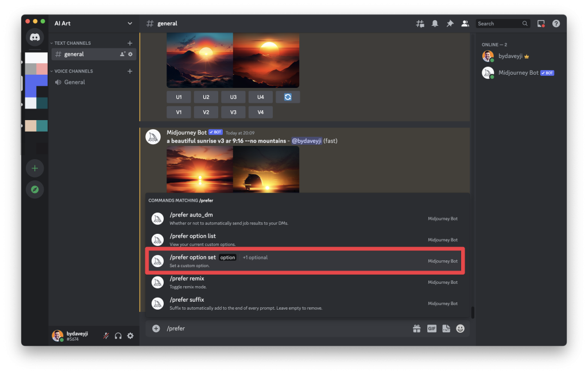Click the V1 variation button

tap(179, 112)
